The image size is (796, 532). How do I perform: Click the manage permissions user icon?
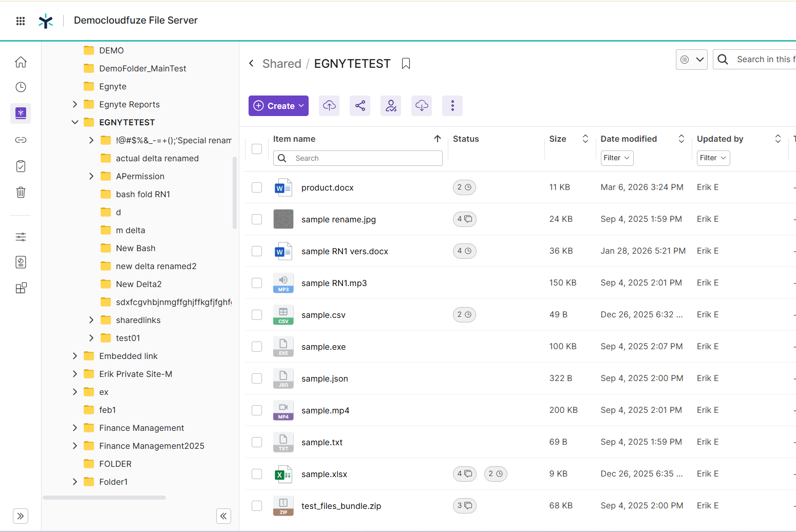point(391,106)
